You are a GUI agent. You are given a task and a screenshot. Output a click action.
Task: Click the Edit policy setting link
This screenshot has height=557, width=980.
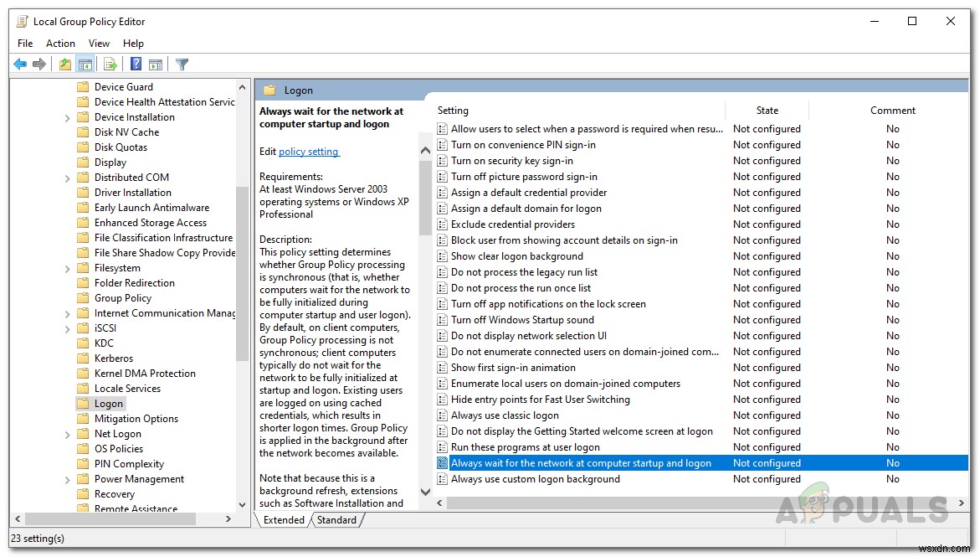point(309,152)
